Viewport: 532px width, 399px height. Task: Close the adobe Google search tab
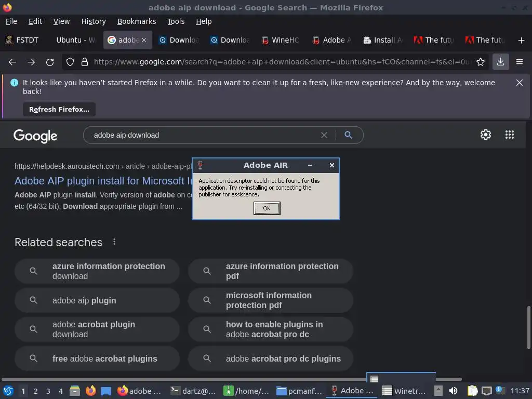pos(144,40)
